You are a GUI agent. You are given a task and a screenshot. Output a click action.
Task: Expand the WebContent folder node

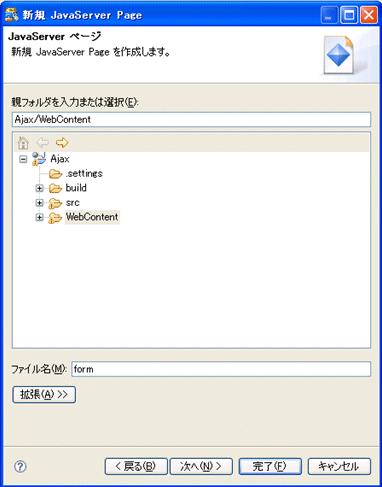click(39, 217)
